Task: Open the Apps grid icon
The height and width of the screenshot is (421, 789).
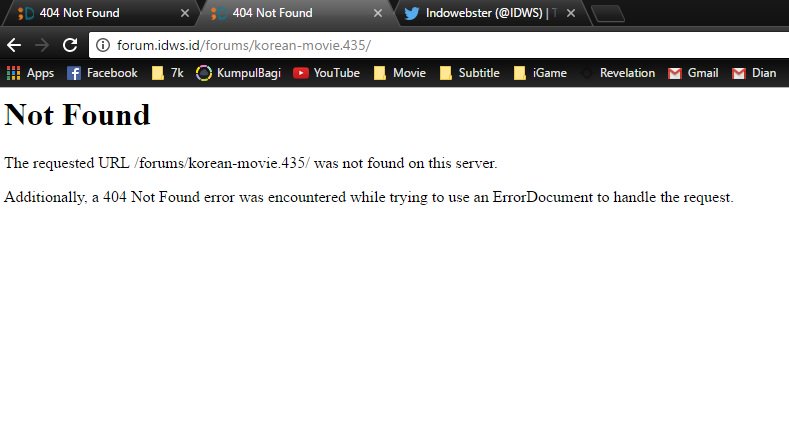Action: [x=14, y=73]
